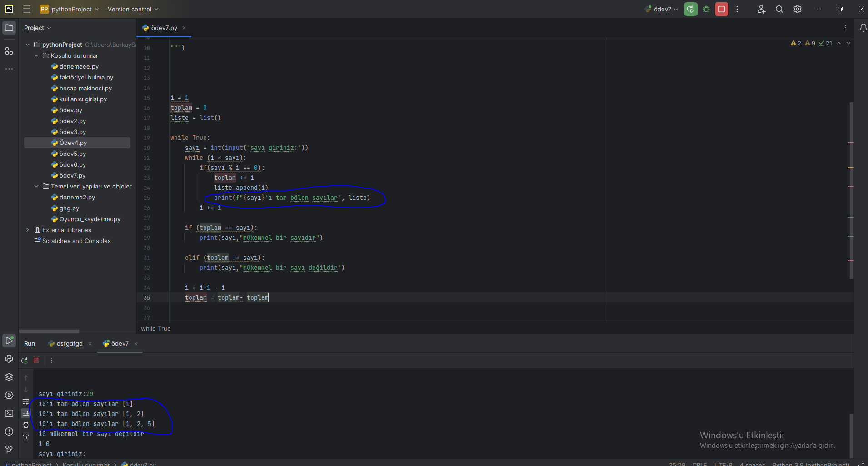
Task: Open the Services tool window
Action: click(x=9, y=395)
